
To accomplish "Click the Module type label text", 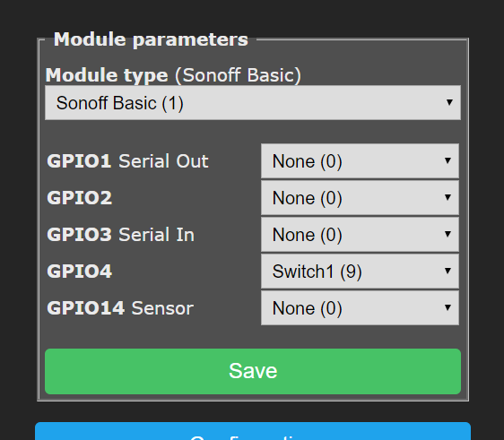I will pyautogui.click(x=107, y=75).
